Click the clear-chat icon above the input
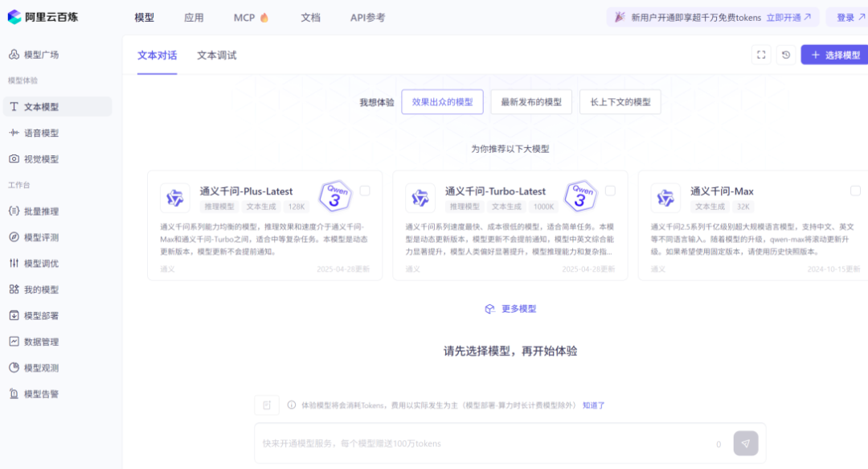Image resolution: width=868 pixels, height=469 pixels. click(267, 405)
